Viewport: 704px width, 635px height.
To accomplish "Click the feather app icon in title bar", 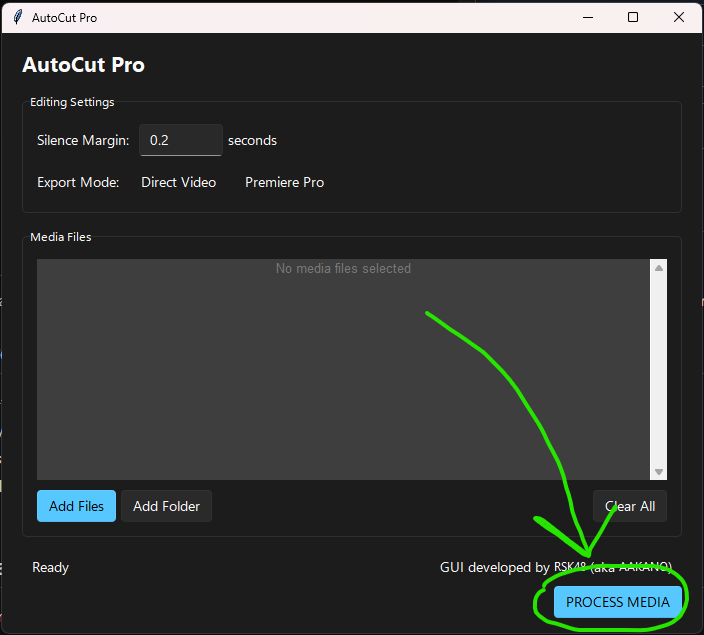I will [18, 18].
